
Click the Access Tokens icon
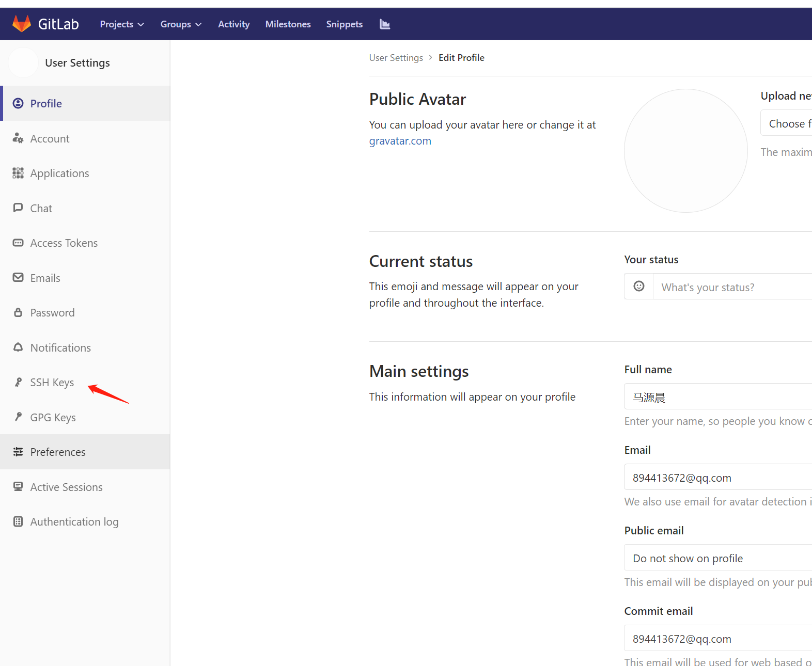(18, 243)
